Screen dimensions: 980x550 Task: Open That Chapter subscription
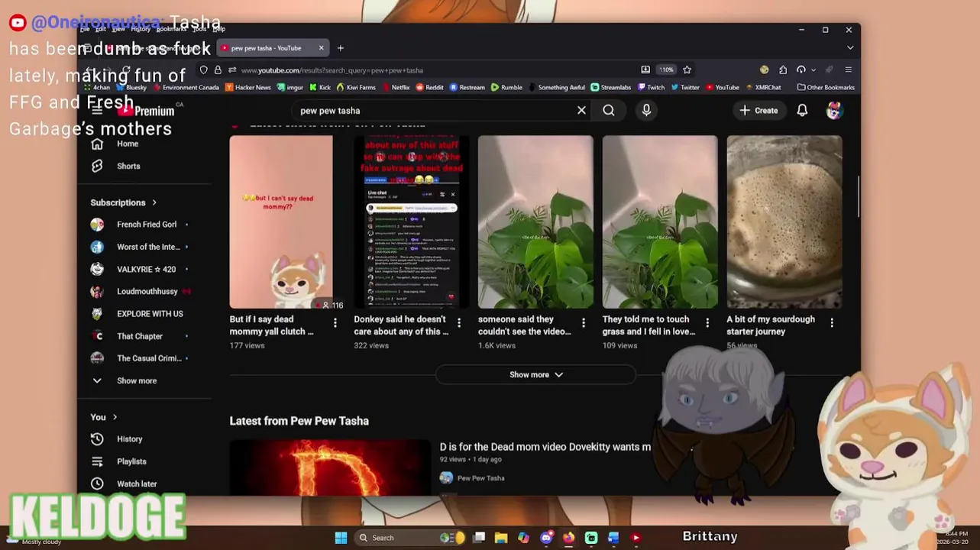[x=139, y=336]
